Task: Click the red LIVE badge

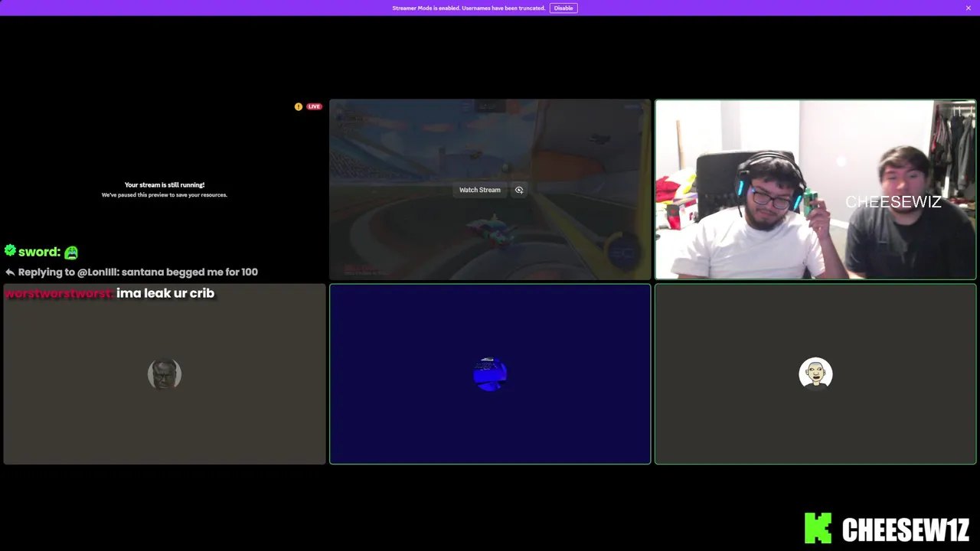Action: click(314, 106)
